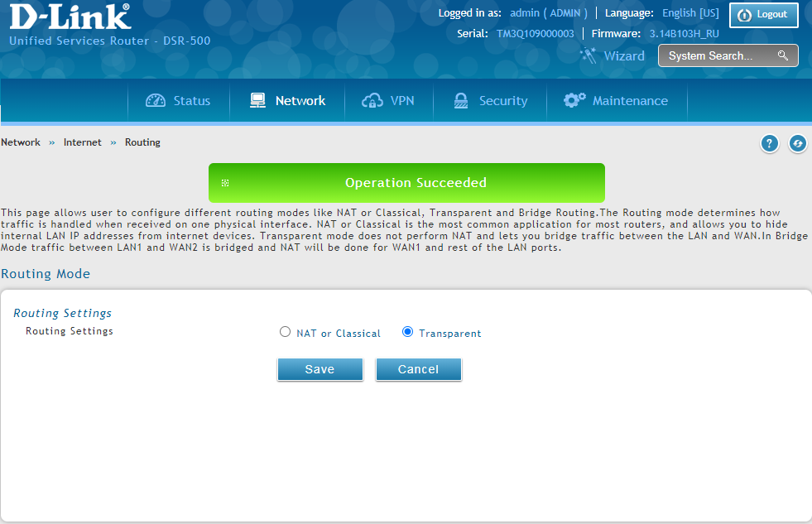Image resolution: width=812 pixels, height=524 pixels.
Task: Click the Operation Succeeded banner text
Action: (x=416, y=183)
